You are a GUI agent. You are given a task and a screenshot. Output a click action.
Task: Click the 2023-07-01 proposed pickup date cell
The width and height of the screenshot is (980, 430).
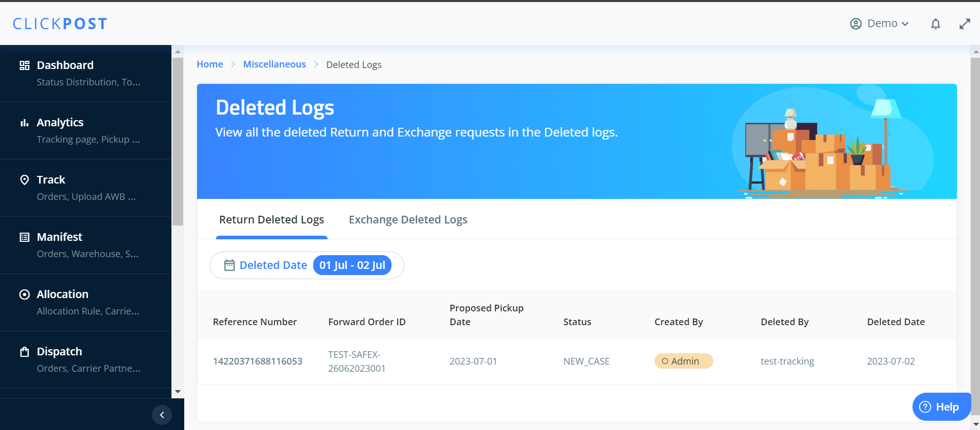click(473, 361)
